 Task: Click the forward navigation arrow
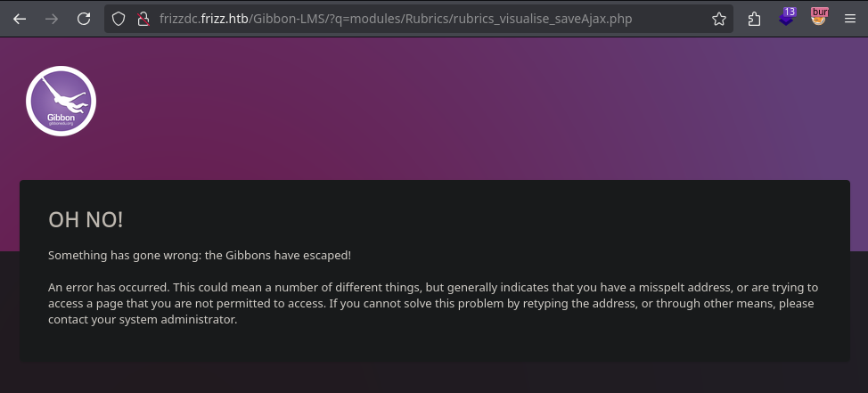(52, 19)
